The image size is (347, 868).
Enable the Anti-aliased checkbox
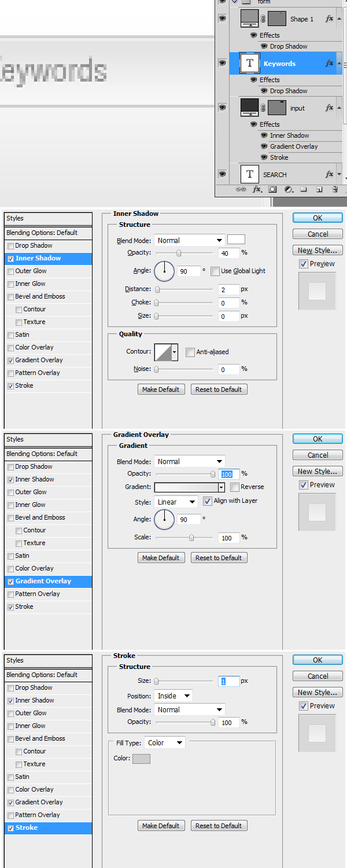[190, 352]
